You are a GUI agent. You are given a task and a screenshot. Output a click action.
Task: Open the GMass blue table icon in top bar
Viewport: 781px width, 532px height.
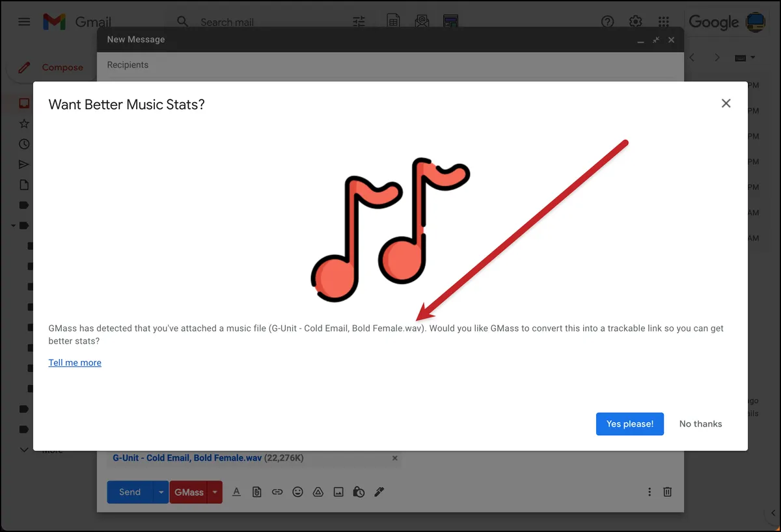(450, 21)
